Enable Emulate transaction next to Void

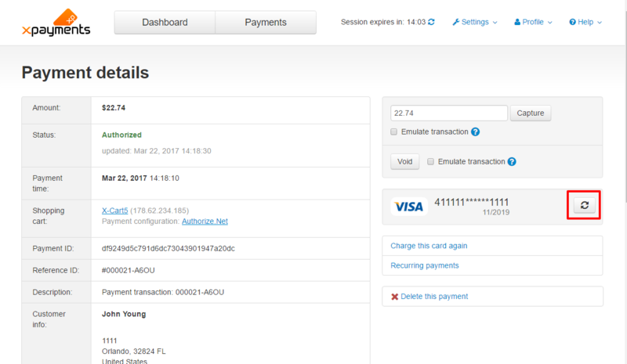pyautogui.click(x=430, y=161)
